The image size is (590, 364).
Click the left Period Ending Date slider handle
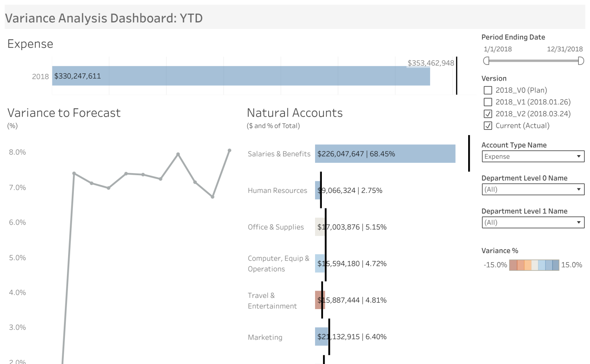[x=486, y=61]
